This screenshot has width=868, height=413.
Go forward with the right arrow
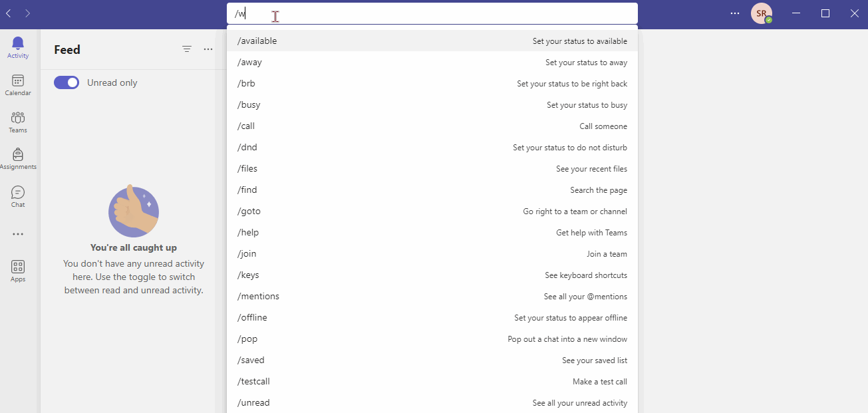tap(27, 13)
